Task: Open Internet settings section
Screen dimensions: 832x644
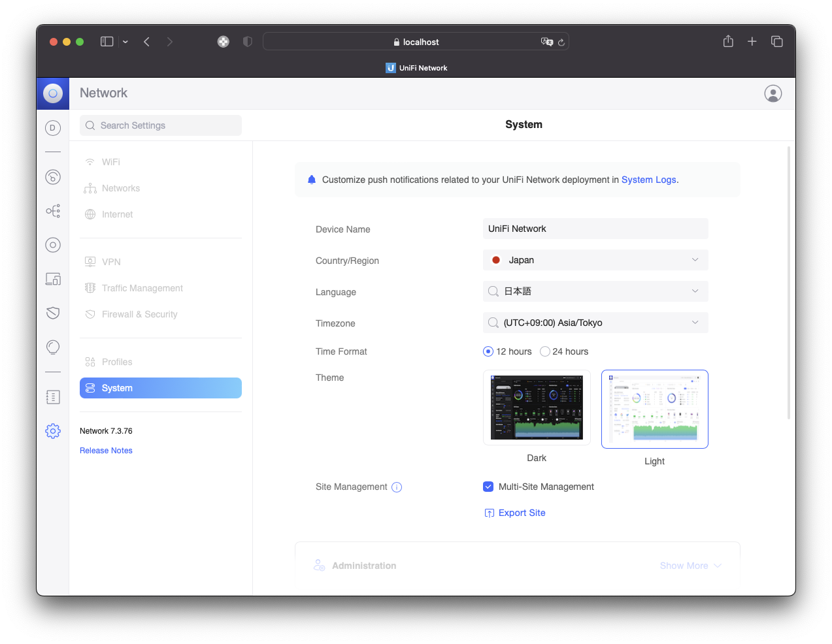Action: [161, 214]
